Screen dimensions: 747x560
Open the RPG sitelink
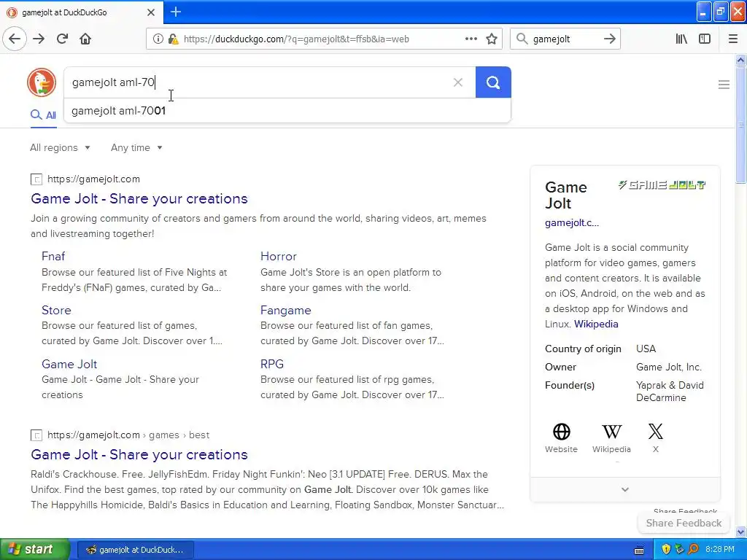[x=272, y=364]
